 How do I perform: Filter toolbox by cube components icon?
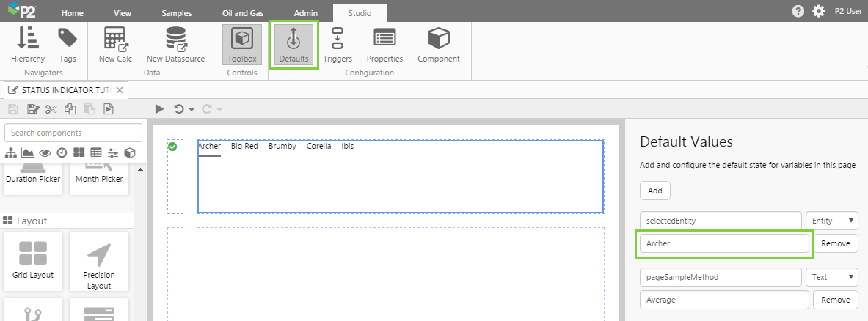point(130,152)
